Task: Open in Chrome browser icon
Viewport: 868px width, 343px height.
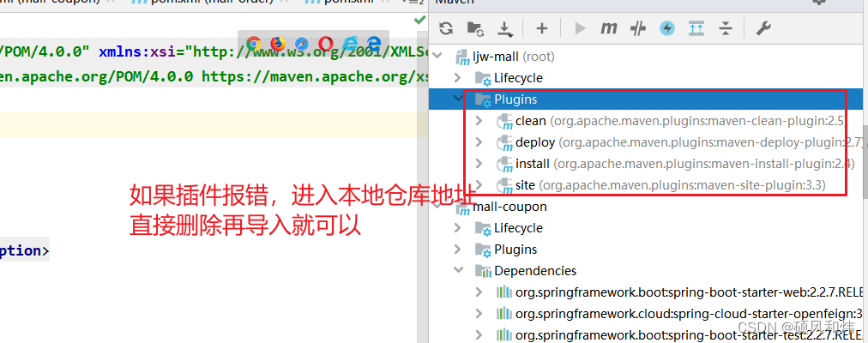Action: [254, 44]
